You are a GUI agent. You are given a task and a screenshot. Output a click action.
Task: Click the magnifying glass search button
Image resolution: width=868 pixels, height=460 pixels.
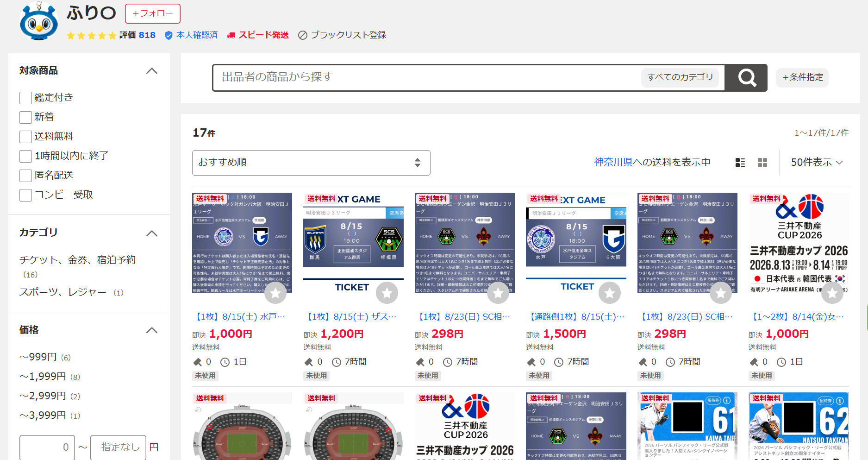746,78
